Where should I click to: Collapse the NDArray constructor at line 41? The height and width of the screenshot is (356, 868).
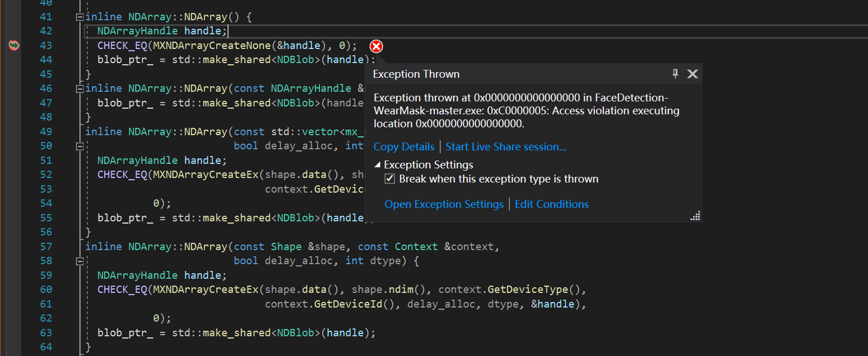click(79, 16)
